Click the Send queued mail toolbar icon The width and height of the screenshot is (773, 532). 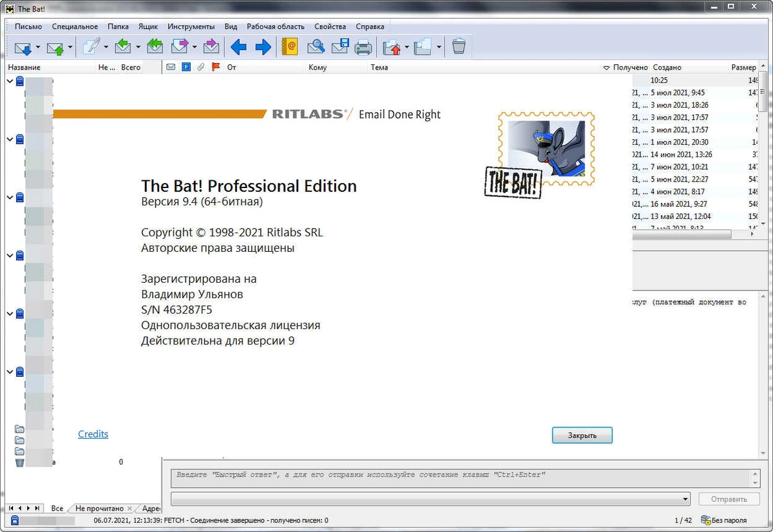click(x=55, y=47)
